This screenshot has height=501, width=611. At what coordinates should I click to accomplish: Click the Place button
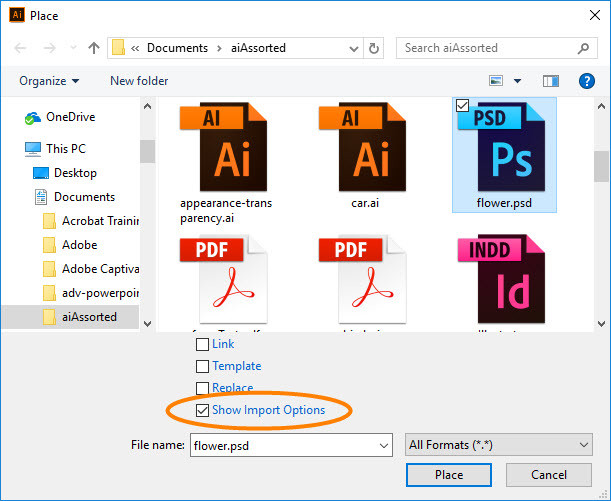(x=449, y=475)
